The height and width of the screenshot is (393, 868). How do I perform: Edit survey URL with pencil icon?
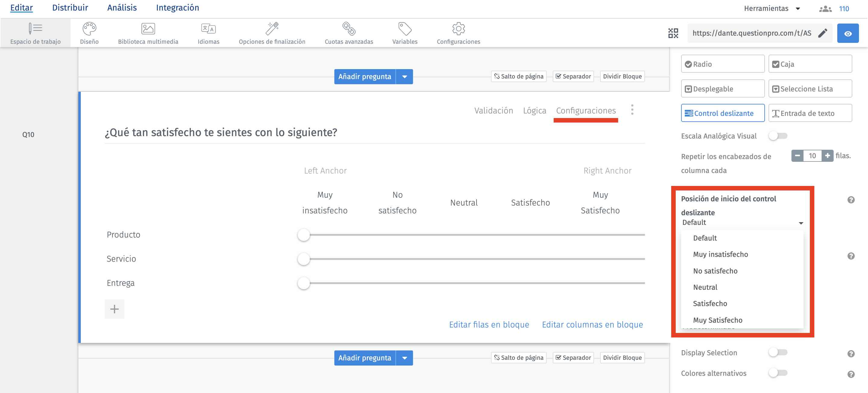(x=822, y=33)
